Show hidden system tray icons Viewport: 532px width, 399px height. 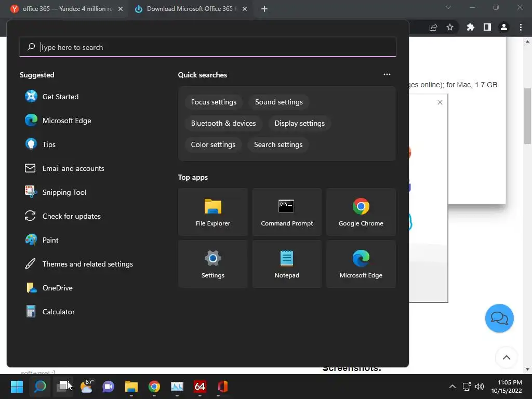[x=453, y=387]
